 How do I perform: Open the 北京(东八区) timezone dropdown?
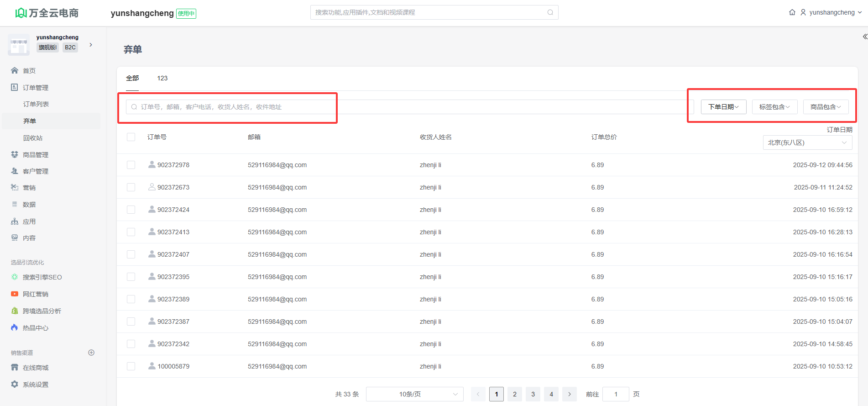click(x=807, y=142)
